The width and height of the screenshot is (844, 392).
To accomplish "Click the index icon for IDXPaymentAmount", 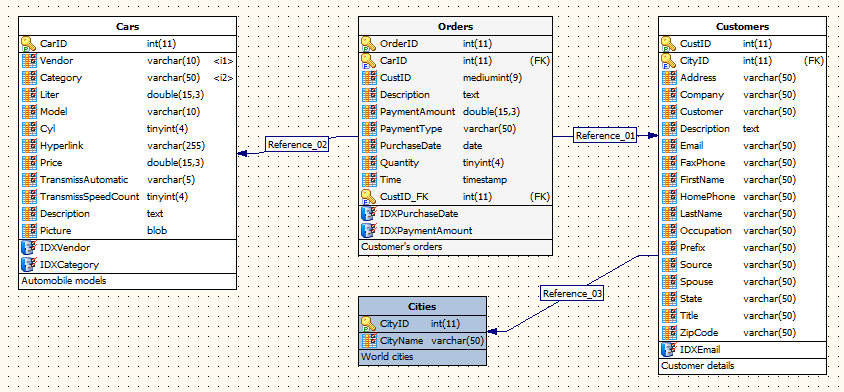I will pyautogui.click(x=368, y=231).
